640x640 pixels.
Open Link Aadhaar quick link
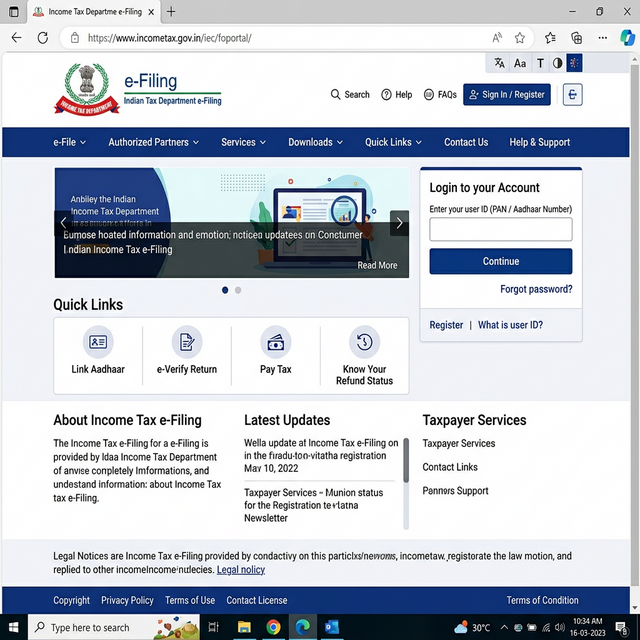(98, 351)
